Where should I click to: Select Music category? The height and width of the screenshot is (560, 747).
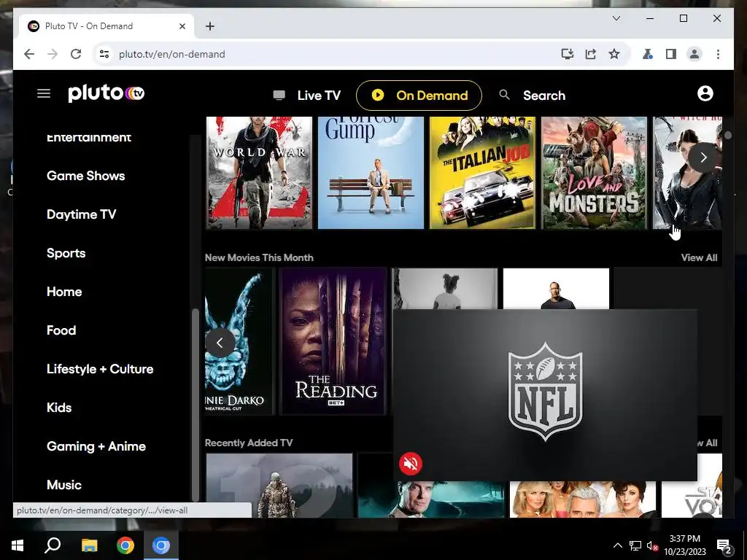(64, 485)
